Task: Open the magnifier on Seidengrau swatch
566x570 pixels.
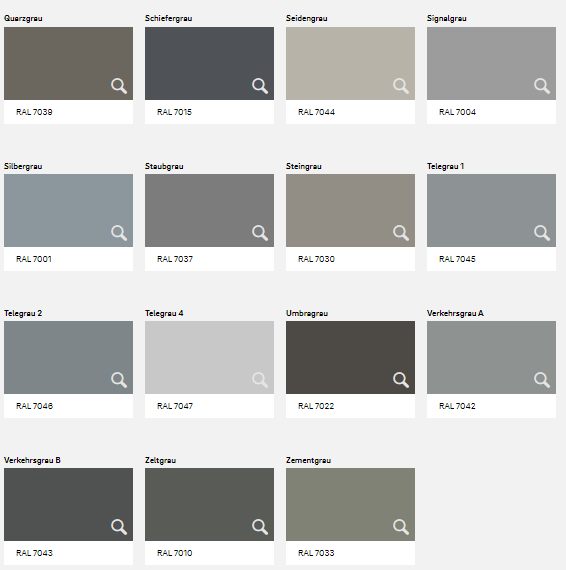Action: (x=401, y=86)
